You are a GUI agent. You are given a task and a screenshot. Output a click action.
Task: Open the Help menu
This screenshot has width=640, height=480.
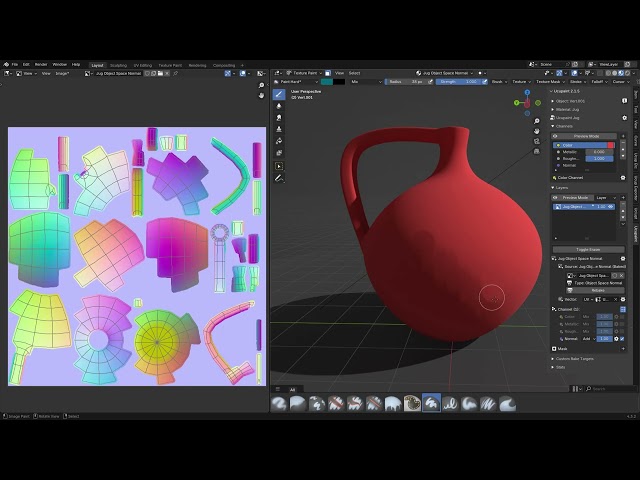pos(76,64)
